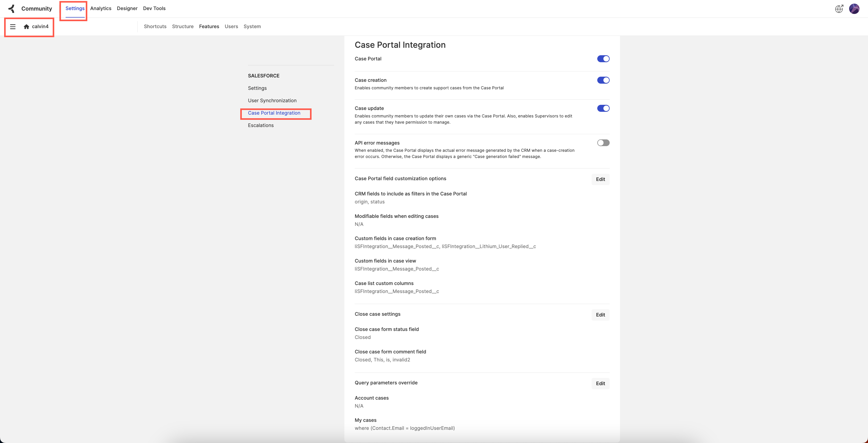Open the Settings navigation item
The image size is (868, 443).
74,8
